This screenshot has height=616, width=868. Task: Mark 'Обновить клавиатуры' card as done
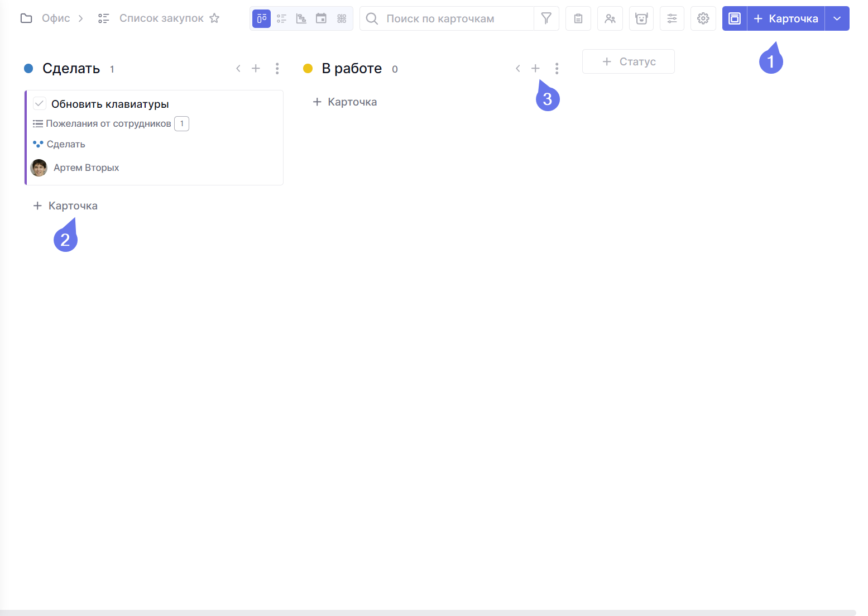40,103
